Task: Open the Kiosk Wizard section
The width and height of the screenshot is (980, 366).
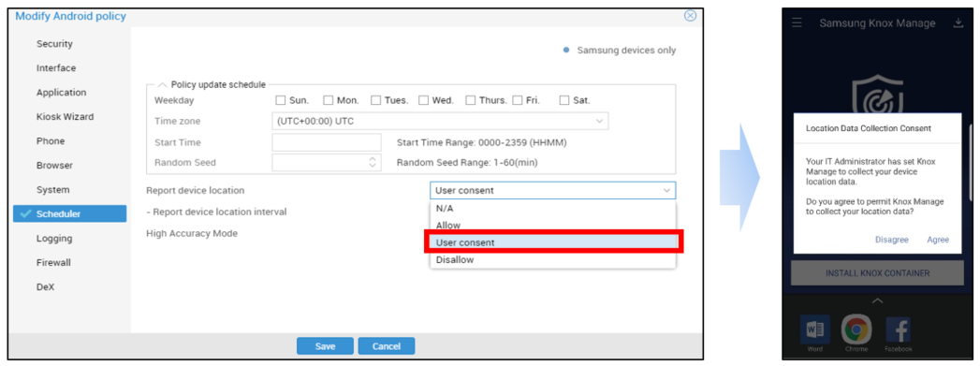Action: pos(65,117)
